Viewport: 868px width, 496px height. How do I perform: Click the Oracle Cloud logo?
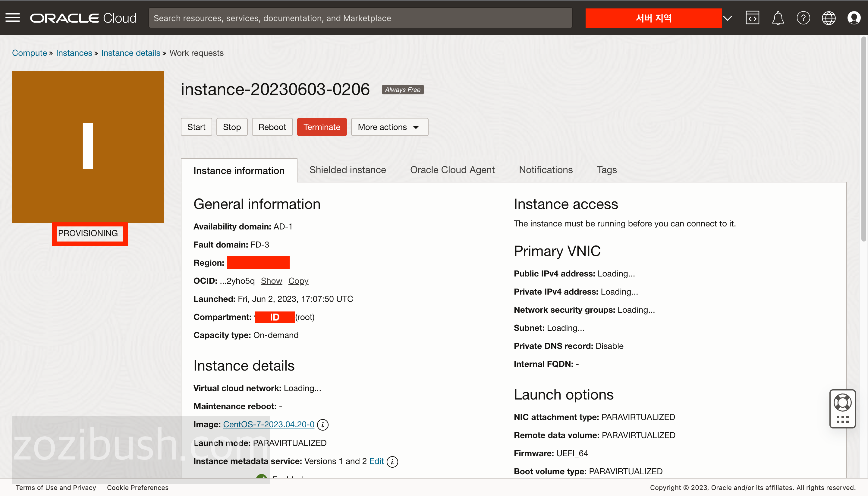tap(83, 18)
